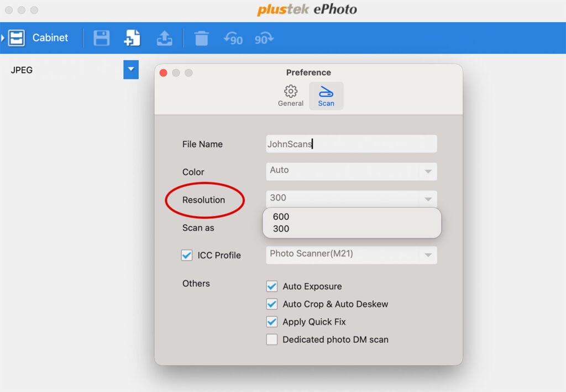Select the Scan preferences tab
566x392 pixels.
point(326,96)
